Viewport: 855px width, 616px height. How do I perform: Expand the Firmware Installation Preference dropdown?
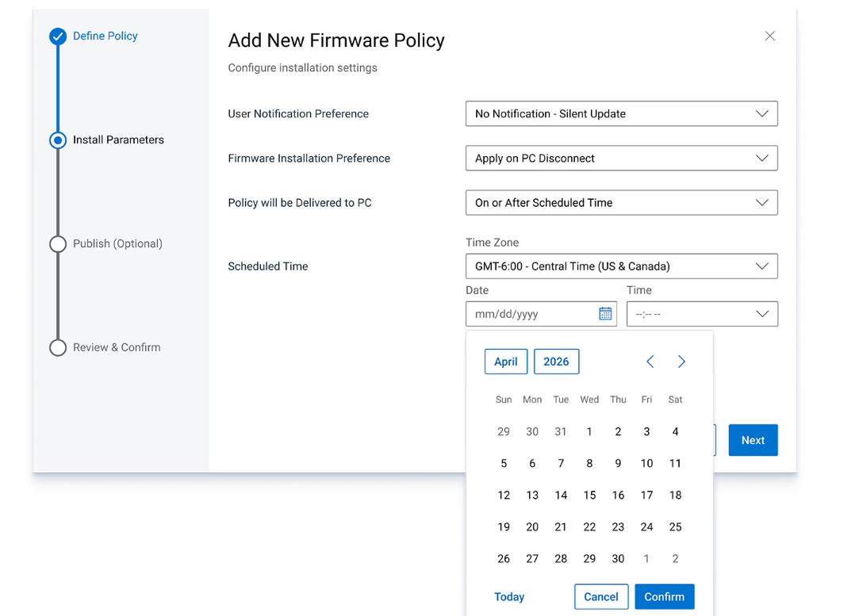point(621,159)
